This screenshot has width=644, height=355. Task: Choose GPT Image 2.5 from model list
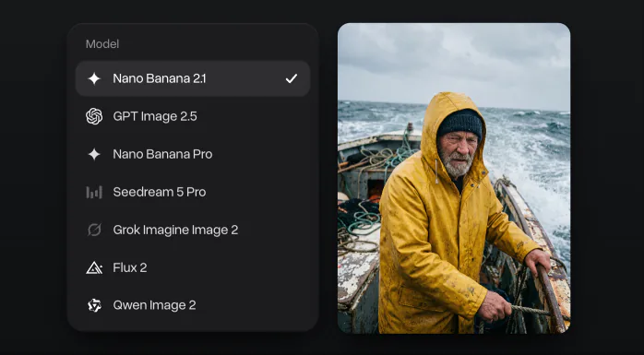click(x=193, y=116)
